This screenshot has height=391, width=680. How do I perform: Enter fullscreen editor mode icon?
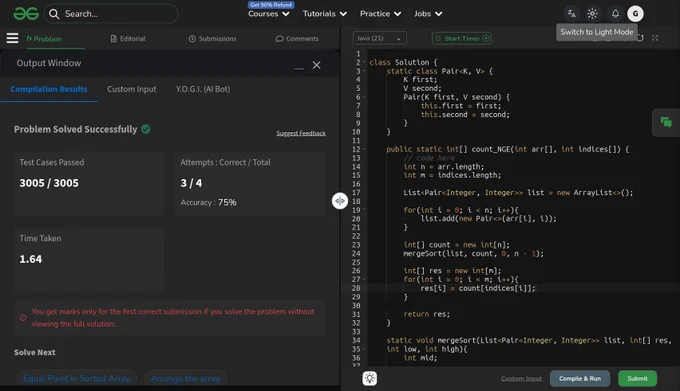(655, 38)
